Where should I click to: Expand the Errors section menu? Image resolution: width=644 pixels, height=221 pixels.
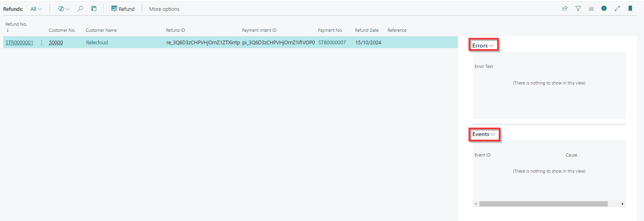[x=483, y=45]
